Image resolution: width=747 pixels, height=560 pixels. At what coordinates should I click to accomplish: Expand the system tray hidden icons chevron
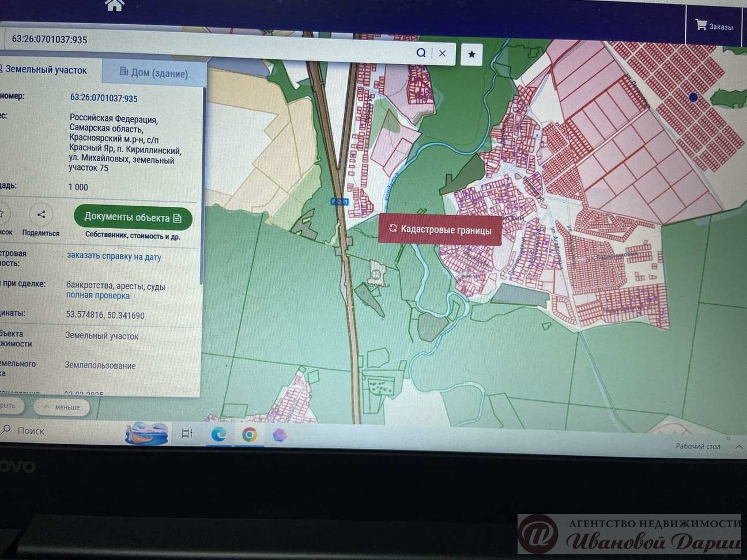738,447
